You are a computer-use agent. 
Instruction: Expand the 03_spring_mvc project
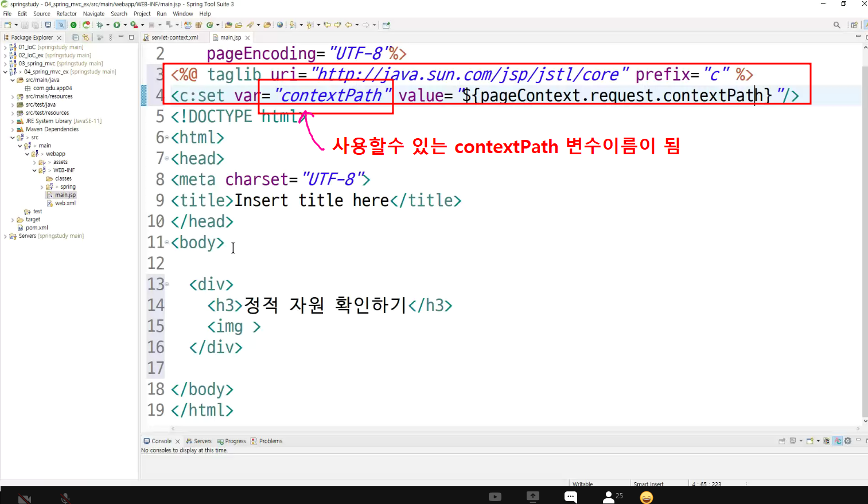(x=6, y=64)
